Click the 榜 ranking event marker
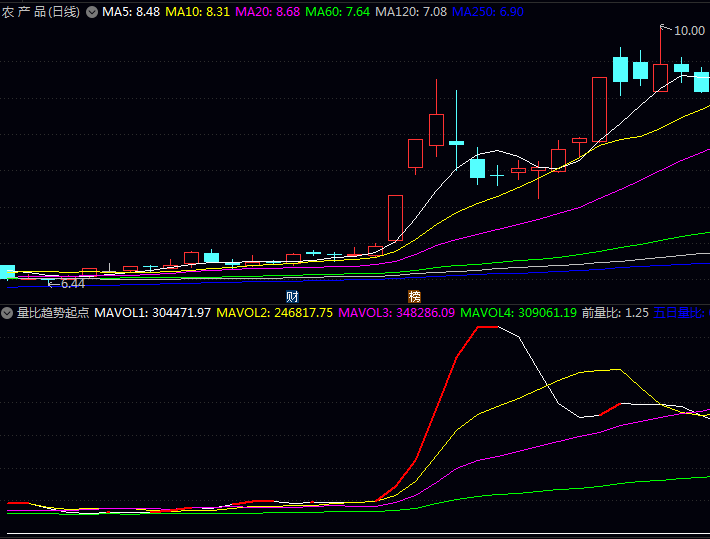Screen dimensions: 710x539 414,296
